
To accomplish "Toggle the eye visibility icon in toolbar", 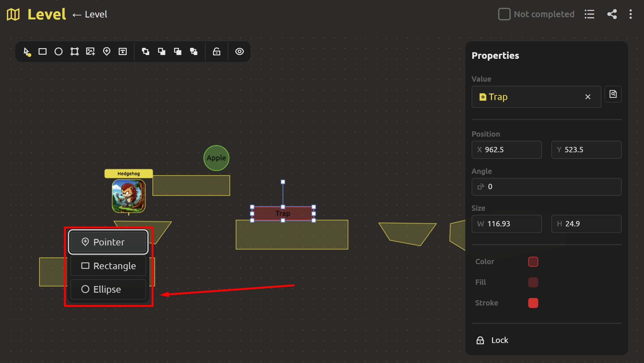I will 239,52.
